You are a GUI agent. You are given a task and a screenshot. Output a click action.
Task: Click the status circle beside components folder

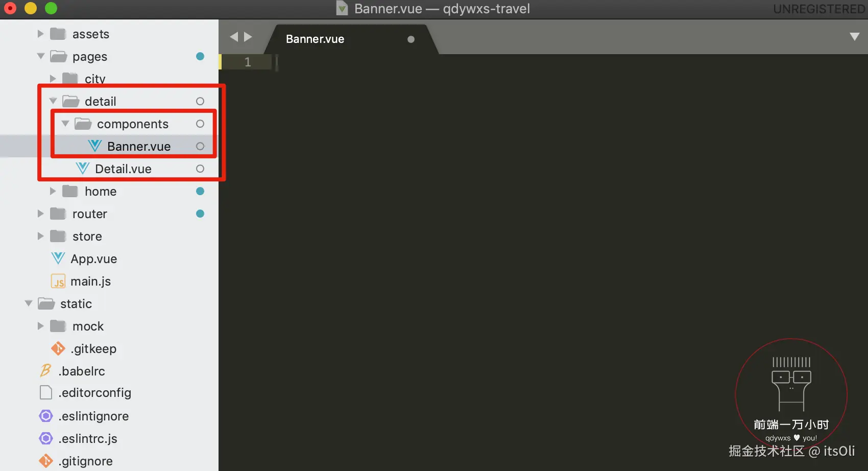click(x=200, y=124)
